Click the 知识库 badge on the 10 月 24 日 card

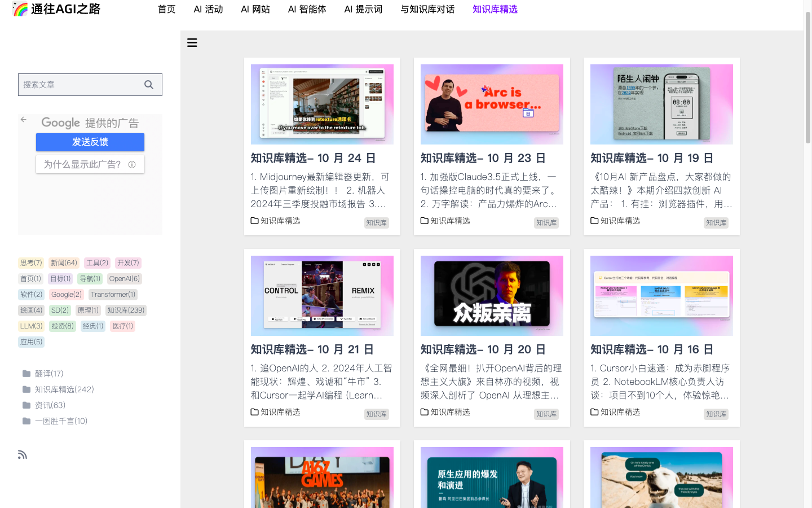[377, 223]
